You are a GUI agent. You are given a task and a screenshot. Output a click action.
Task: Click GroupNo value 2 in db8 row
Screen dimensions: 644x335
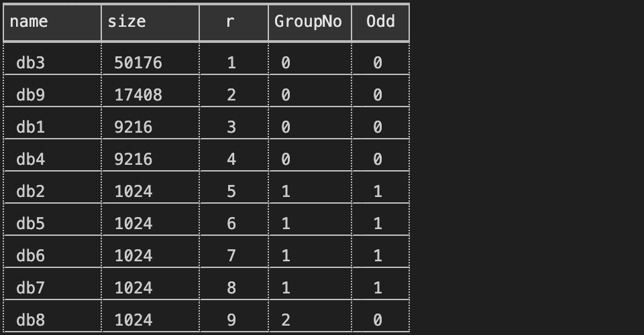tap(286, 320)
